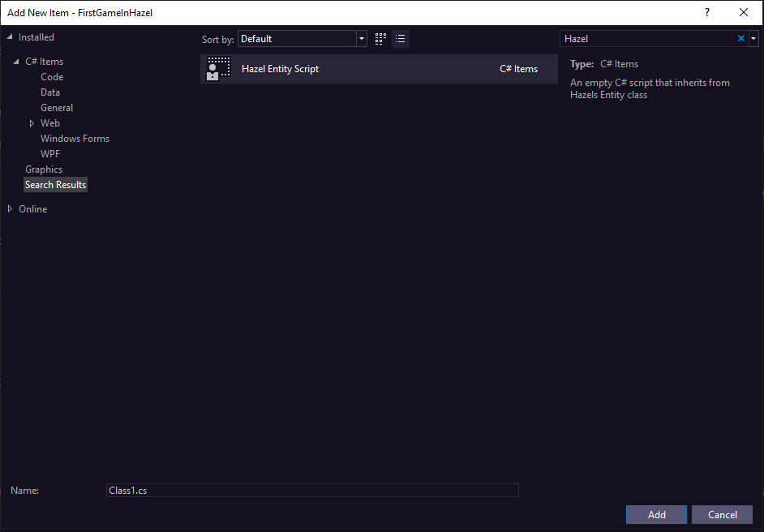The image size is (764, 532).
Task: Switch to small icons grid view
Action: click(x=381, y=39)
